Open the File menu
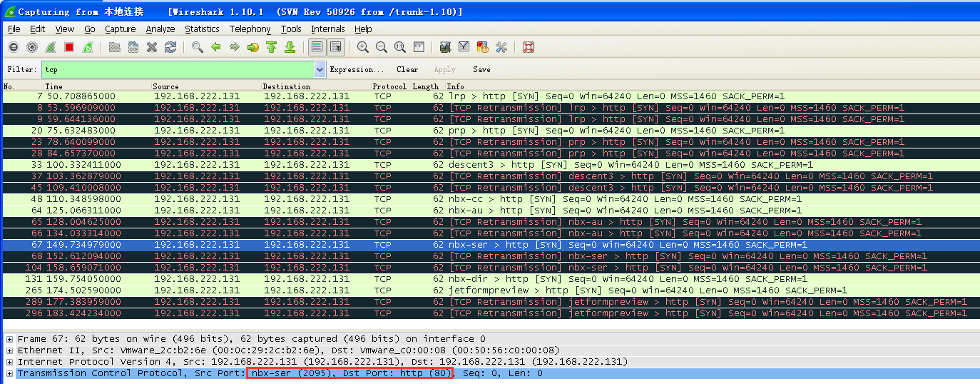 click(x=14, y=29)
